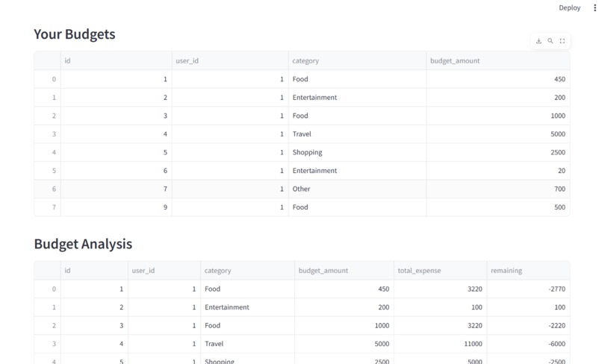602x364 pixels.
Task: Sort Budget Analysis by user_id header
Action: pyautogui.click(x=164, y=271)
